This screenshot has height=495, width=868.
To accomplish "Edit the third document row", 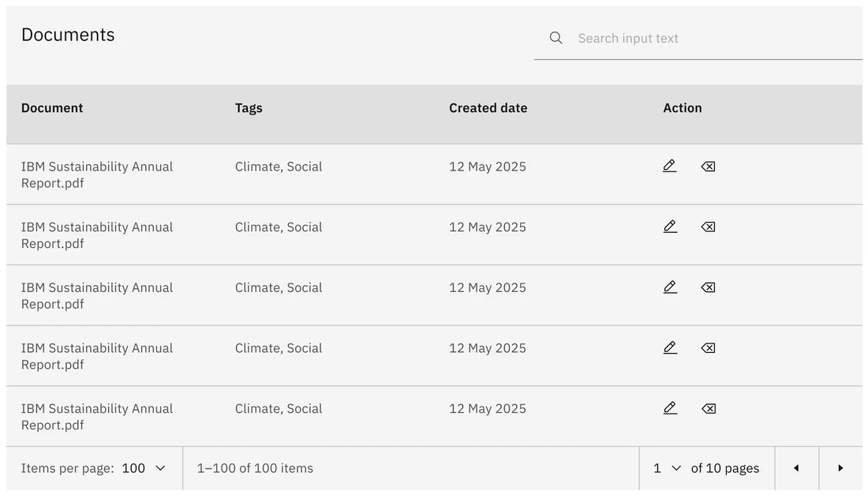I will pyautogui.click(x=670, y=287).
